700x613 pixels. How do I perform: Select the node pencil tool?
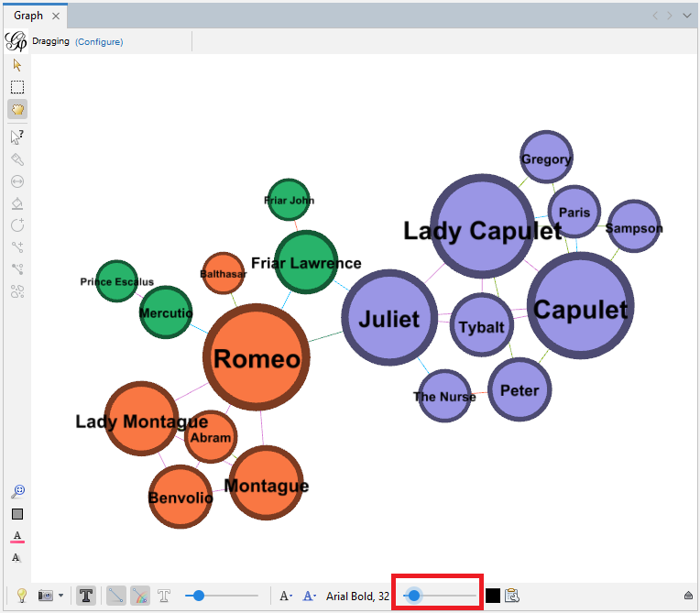point(17,225)
